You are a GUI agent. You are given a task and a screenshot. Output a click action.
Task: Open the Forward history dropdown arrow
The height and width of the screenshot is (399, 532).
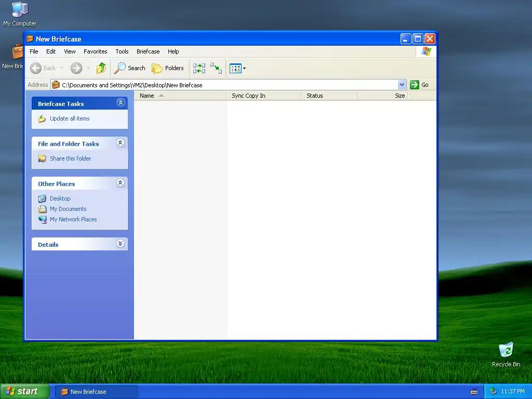click(x=88, y=68)
